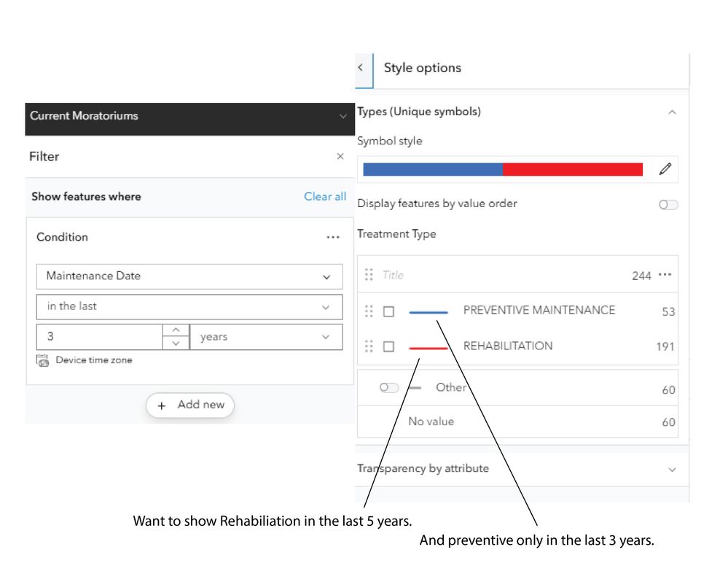Image resolution: width=728 pixels, height=563 pixels.
Task: Click the pencil edit symbol style icon
Action: coord(665,169)
